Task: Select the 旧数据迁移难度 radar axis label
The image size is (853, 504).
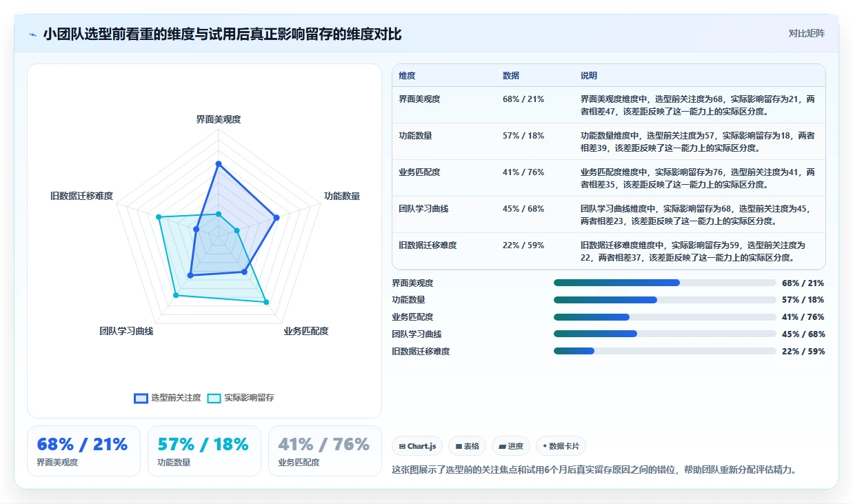Action: pos(82,196)
